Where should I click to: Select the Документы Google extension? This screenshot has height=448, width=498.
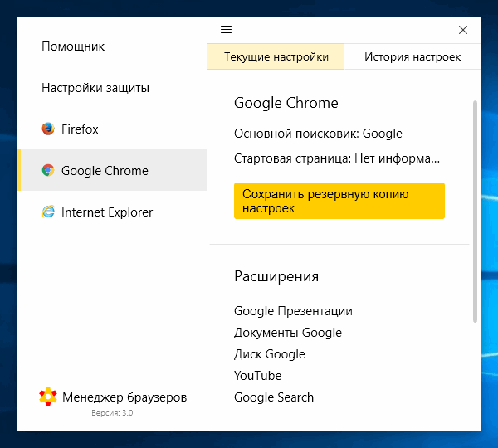(x=288, y=333)
